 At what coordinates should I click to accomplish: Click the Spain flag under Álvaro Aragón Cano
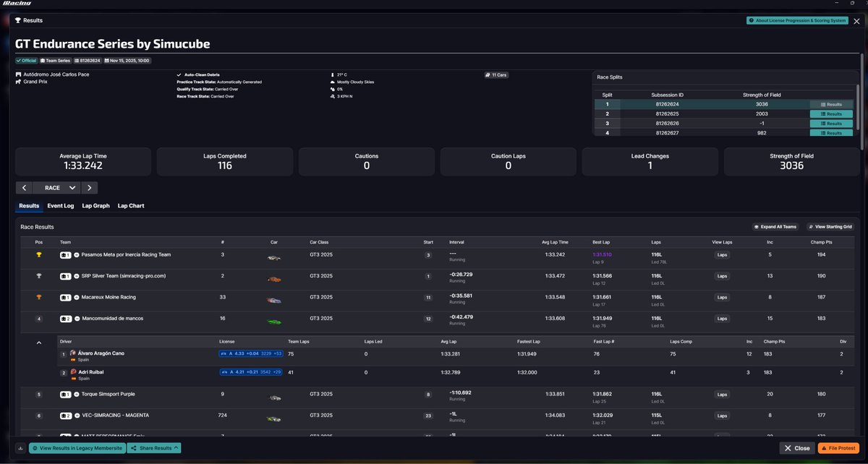[72, 359]
